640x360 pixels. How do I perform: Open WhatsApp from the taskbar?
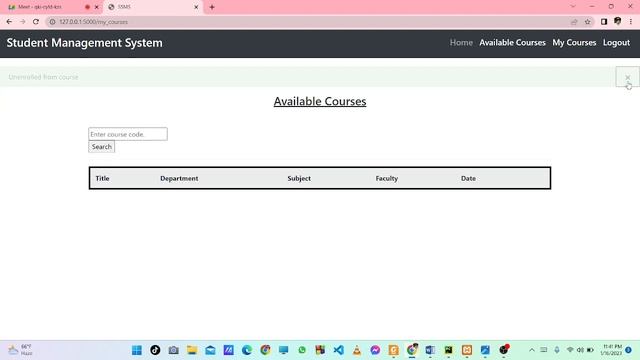[x=302, y=350]
